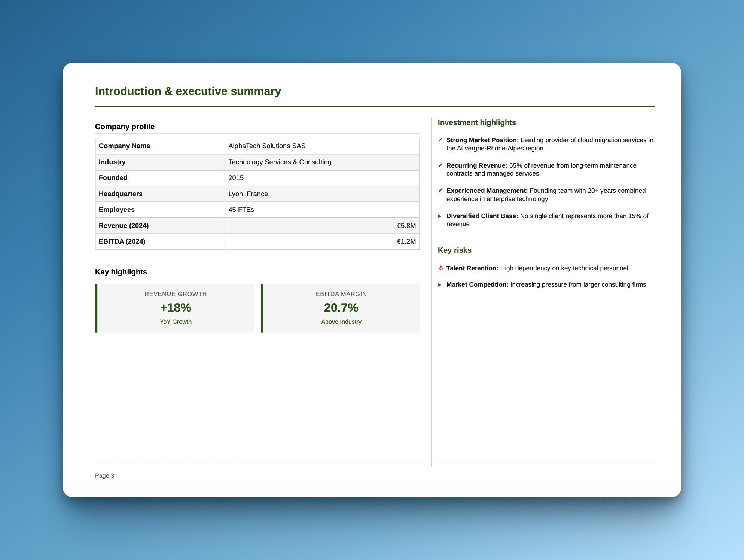Click the green accent bar on Revenue Growth card
Screen dimensions: 744x560
pos(96,308)
